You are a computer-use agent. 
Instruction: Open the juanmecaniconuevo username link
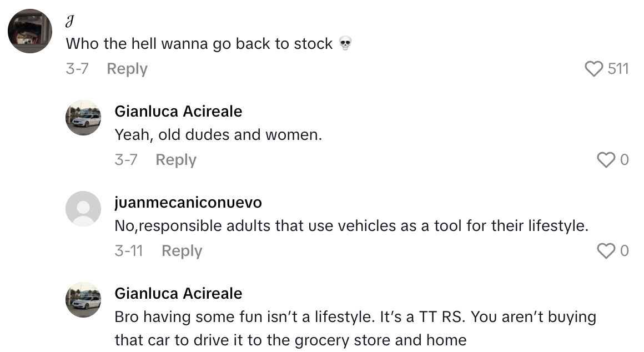click(x=188, y=203)
